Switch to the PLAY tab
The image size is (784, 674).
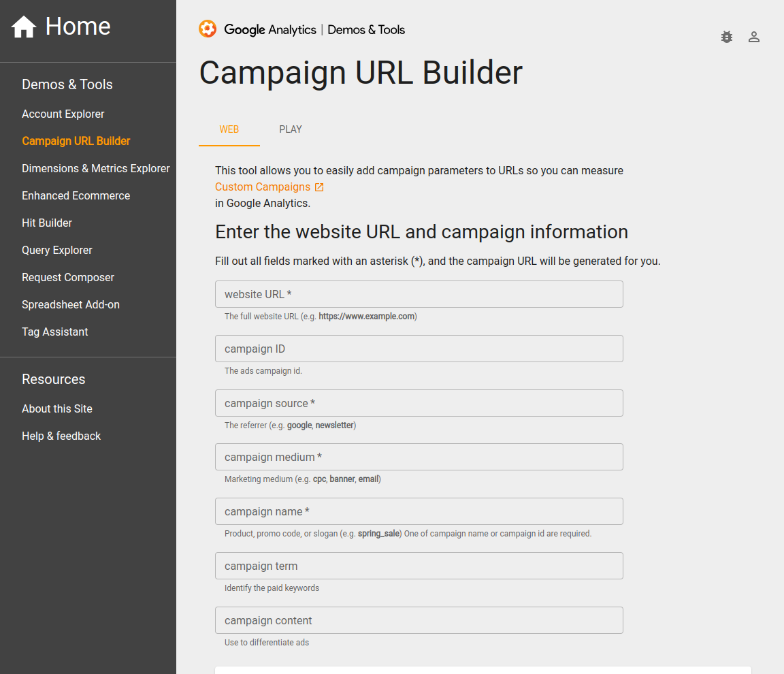[291, 129]
